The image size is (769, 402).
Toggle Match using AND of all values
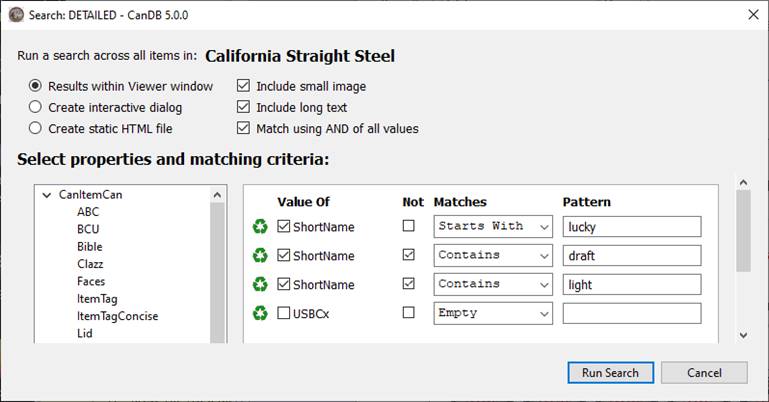243,128
